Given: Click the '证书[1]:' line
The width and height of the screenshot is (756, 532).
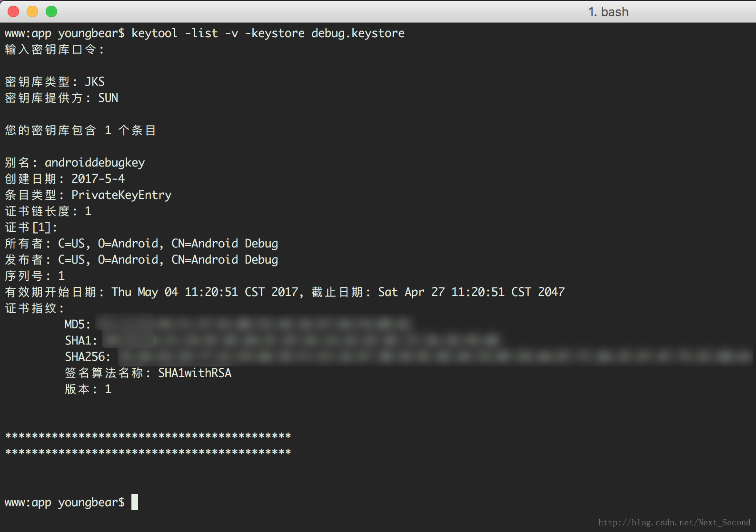Looking at the screenshot, I should tap(31, 227).
